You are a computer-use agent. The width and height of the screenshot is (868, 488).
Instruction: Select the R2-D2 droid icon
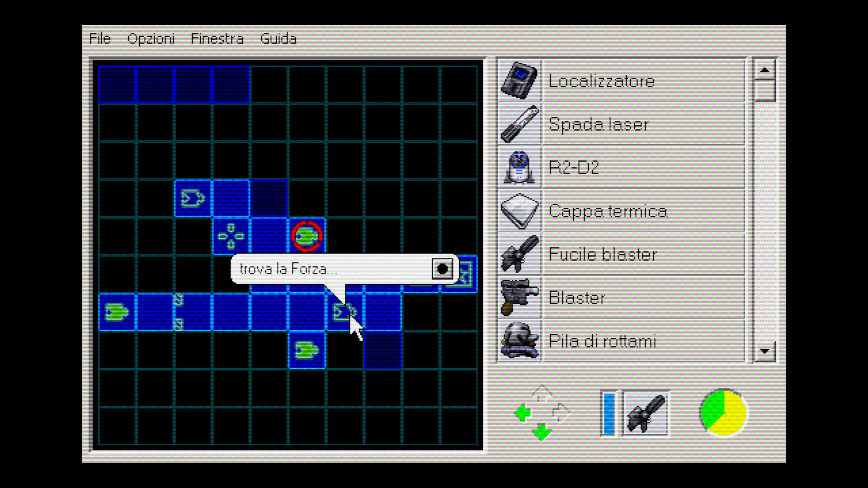519,167
